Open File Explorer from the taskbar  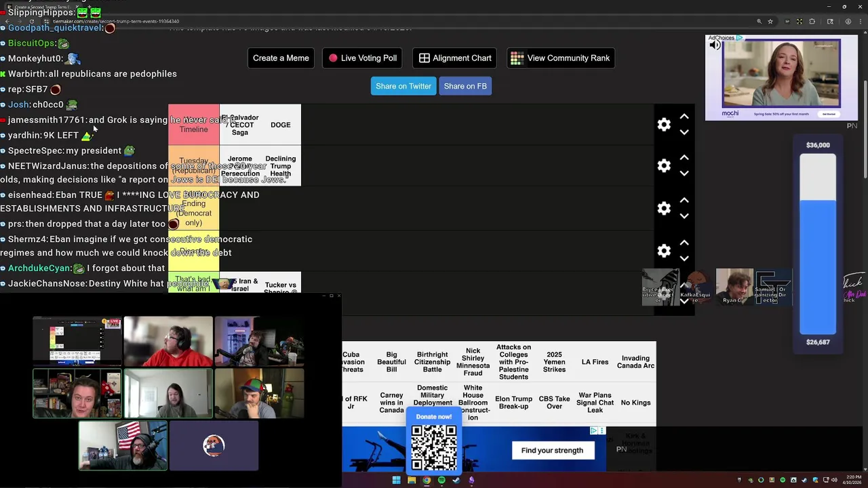coord(412,481)
